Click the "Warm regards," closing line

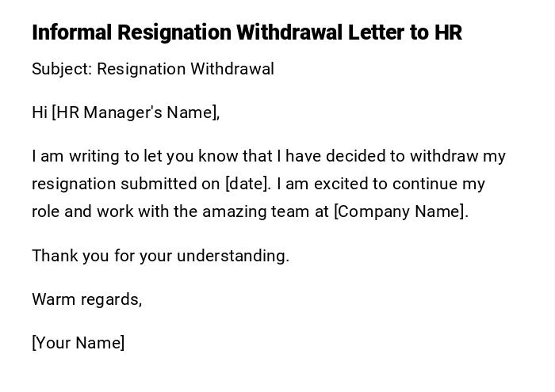click(x=87, y=299)
